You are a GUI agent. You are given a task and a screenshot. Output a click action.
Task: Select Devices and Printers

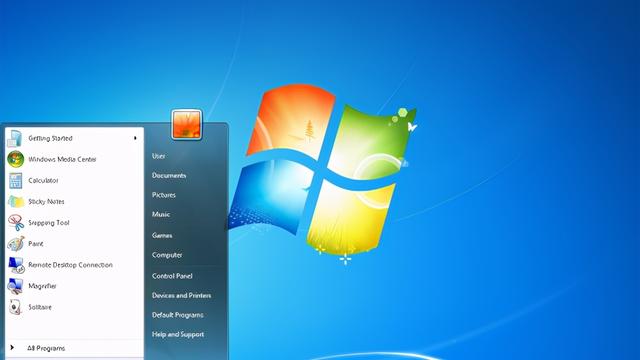click(182, 296)
